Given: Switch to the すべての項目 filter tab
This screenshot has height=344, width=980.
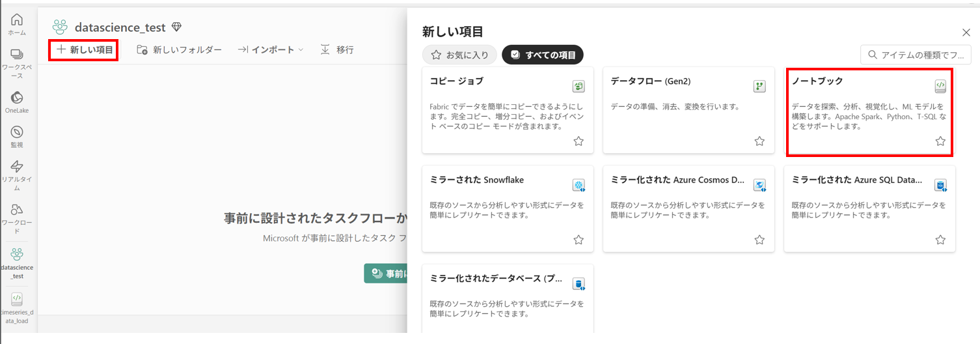Looking at the screenshot, I should pos(543,55).
